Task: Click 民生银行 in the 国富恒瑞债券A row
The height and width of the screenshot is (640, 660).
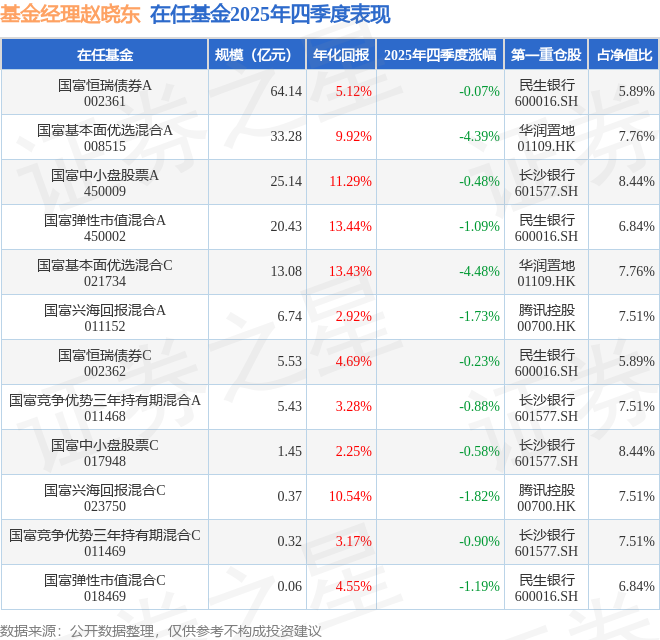Action: click(x=546, y=85)
